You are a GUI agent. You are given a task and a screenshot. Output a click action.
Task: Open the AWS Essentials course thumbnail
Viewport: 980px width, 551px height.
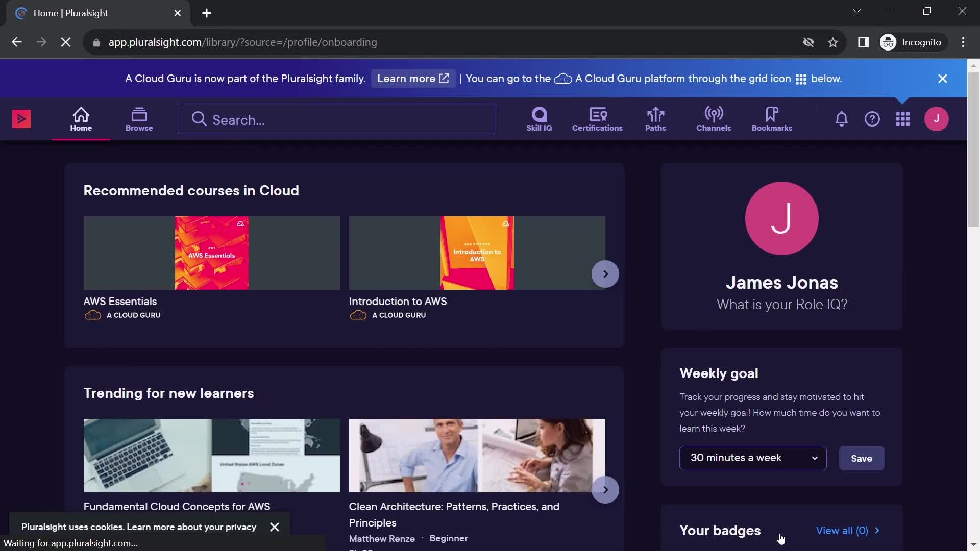212,253
